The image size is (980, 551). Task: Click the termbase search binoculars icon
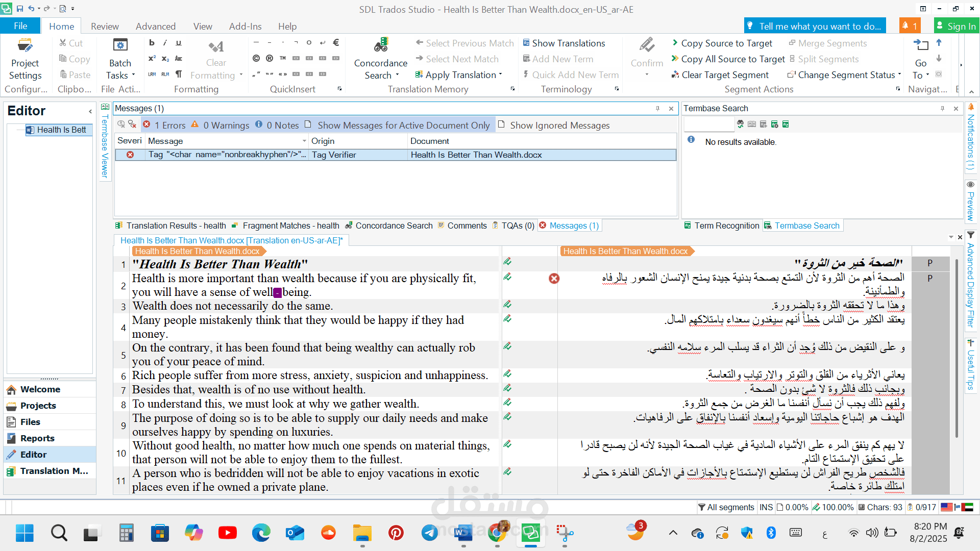(741, 124)
